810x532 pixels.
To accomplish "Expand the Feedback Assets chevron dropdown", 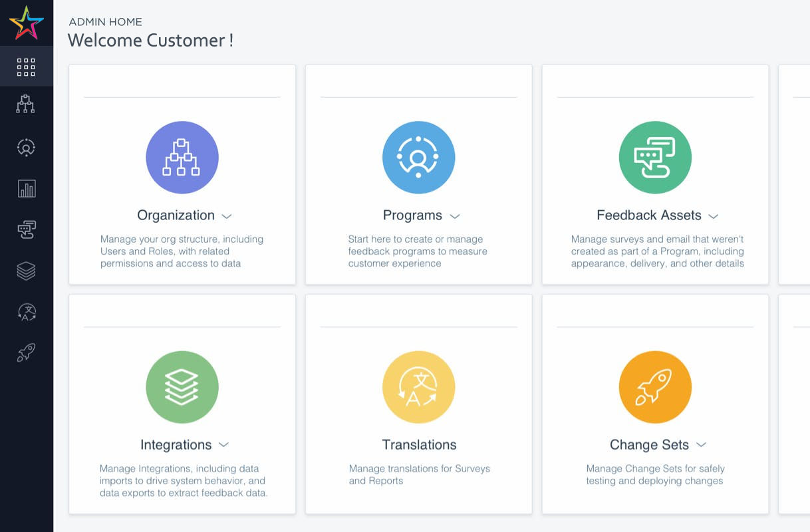I will 714,216.
